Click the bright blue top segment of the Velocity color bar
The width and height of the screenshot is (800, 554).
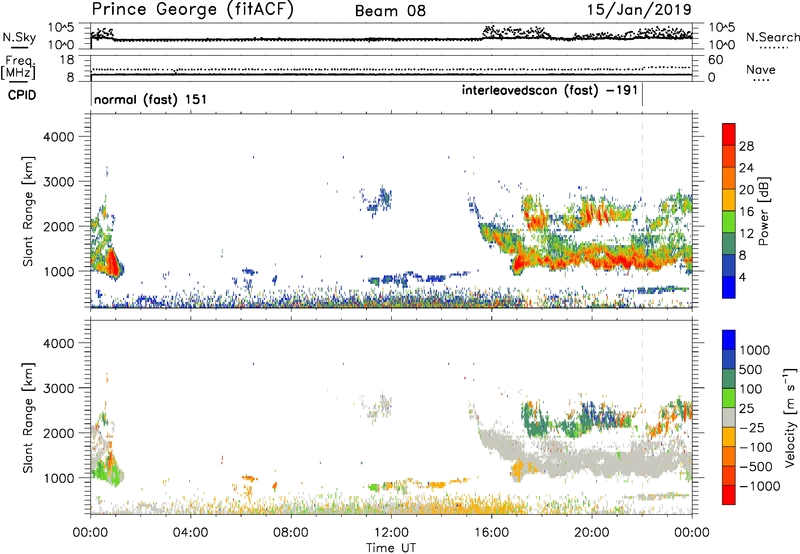tap(729, 340)
